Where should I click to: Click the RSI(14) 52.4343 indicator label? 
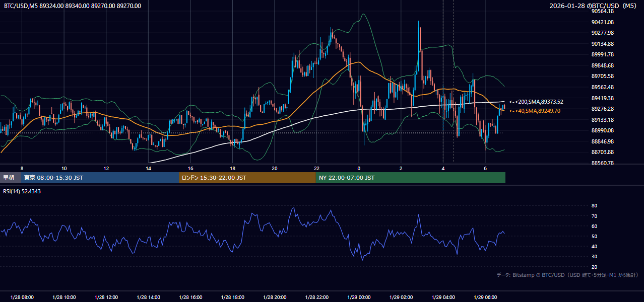pyautogui.click(x=22, y=191)
